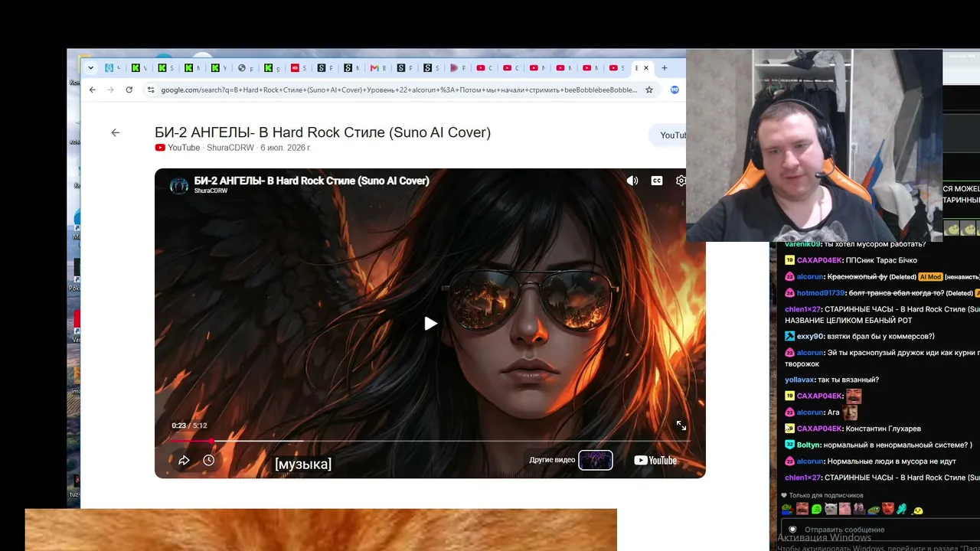
Task: Click the emote in alcorun's Ага message
Action: [850, 412]
